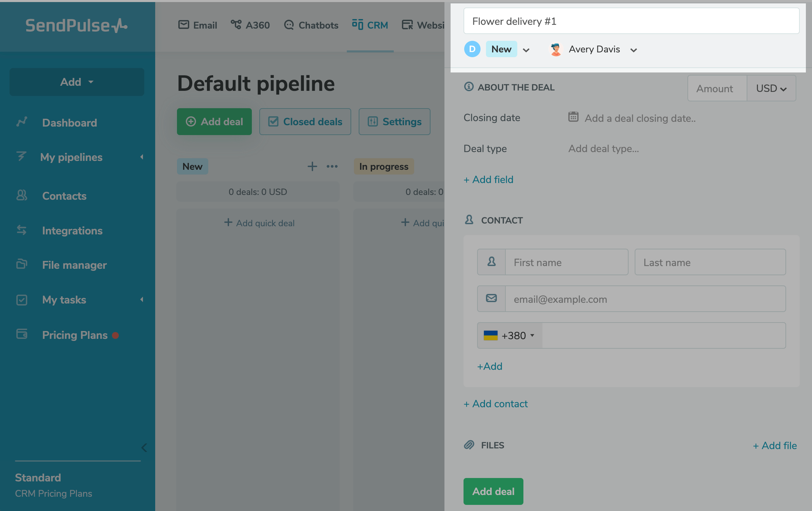Image resolution: width=812 pixels, height=511 pixels.
Task: Click the calendar icon beside Closing date
Action: 573,117
